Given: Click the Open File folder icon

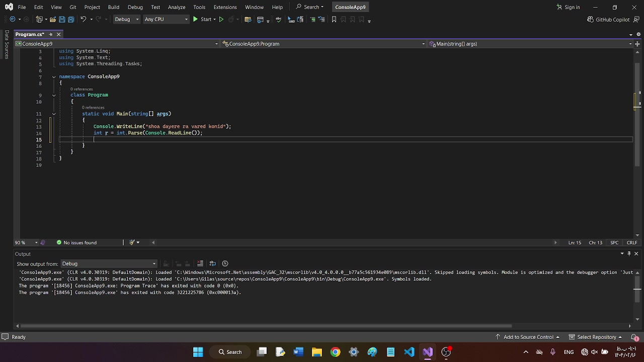Looking at the screenshot, I should click(x=52, y=20).
